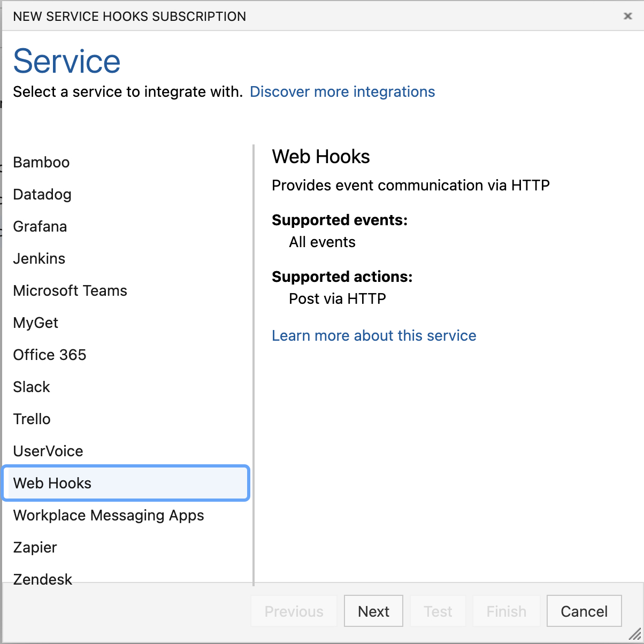Choose Microsoft Teams integration
This screenshot has height=644, width=644.
point(126,290)
